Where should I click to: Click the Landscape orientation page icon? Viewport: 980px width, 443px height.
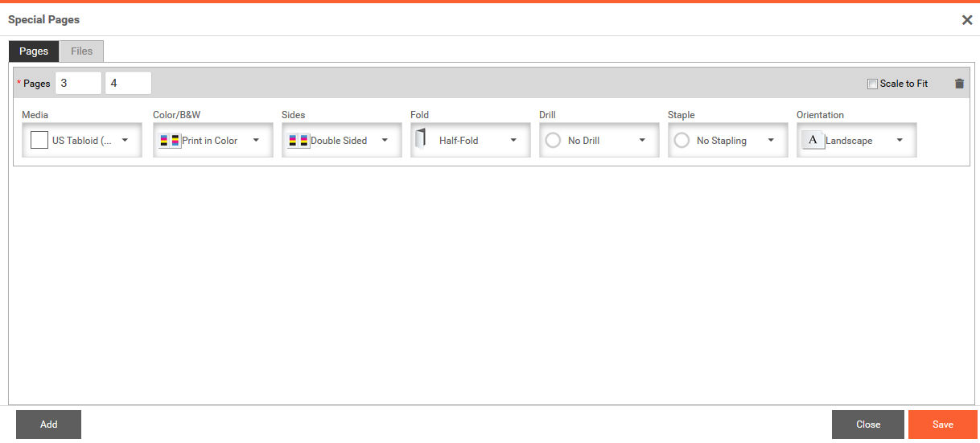pyautogui.click(x=813, y=140)
